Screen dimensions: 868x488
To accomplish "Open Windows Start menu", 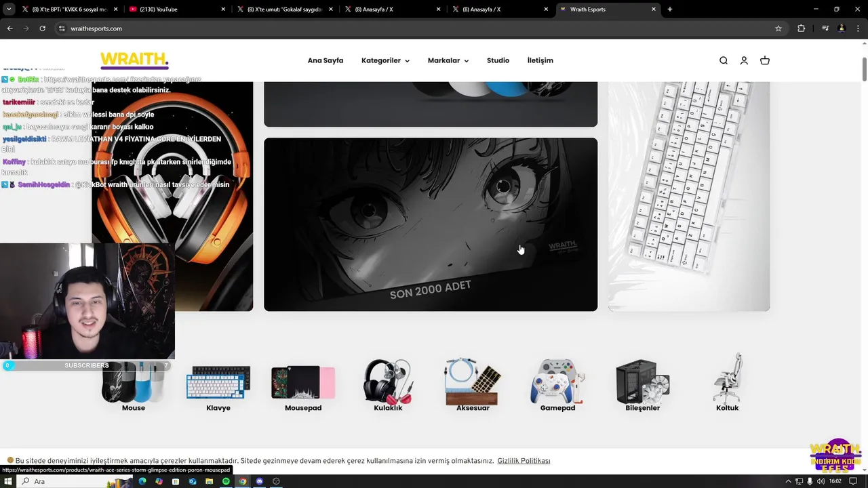I will 8,481.
